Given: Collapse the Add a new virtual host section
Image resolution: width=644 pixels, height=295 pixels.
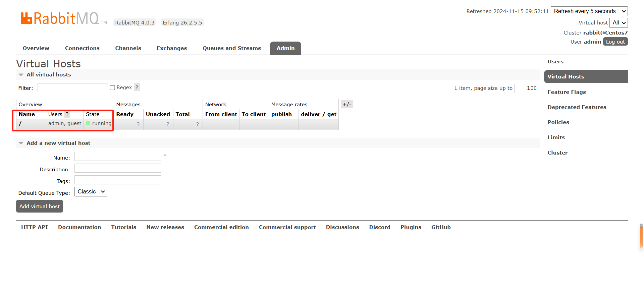Looking at the screenshot, I should (x=21, y=143).
